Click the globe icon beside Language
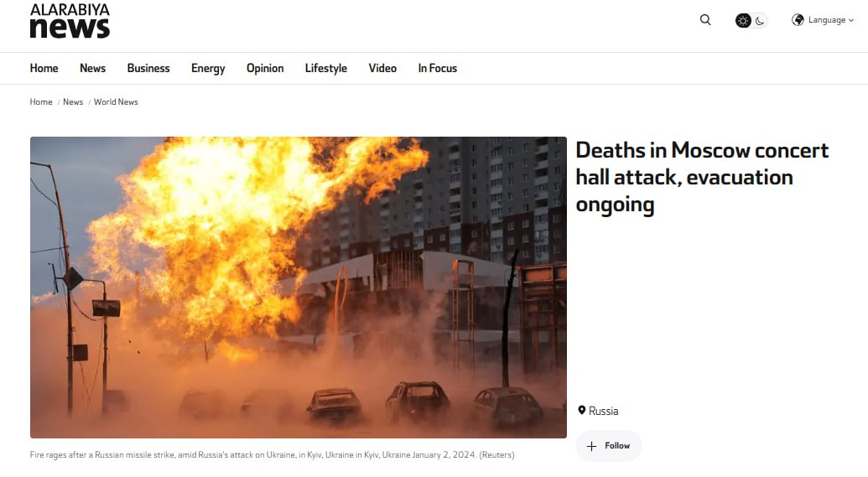The image size is (868, 477). coord(798,20)
